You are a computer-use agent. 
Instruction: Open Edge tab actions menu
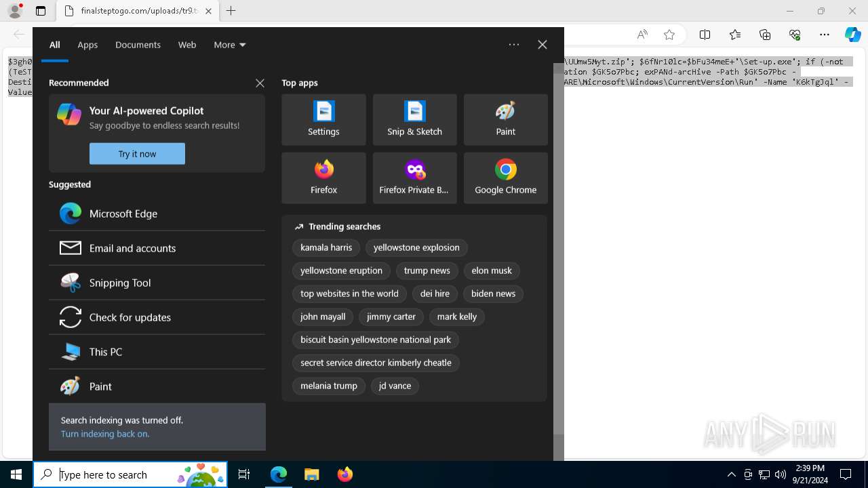[x=41, y=11]
